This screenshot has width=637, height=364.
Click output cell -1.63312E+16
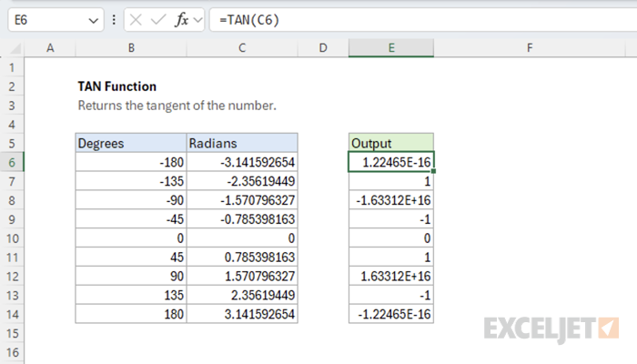390,200
